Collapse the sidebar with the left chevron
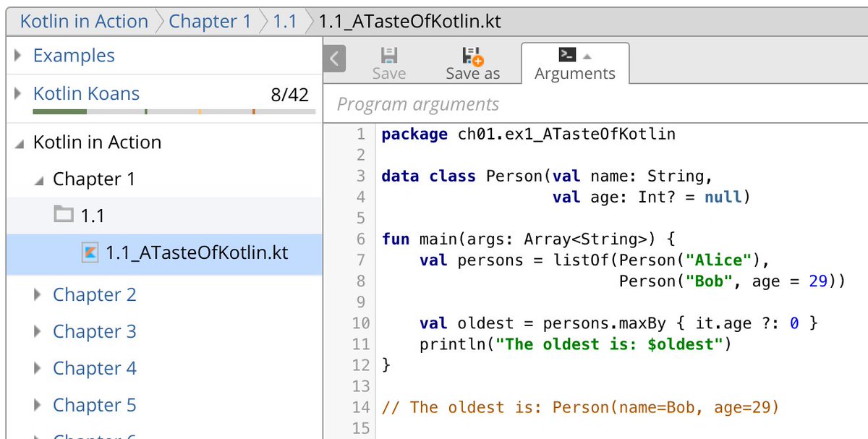Image resolution: width=868 pixels, height=439 pixels. click(x=334, y=59)
